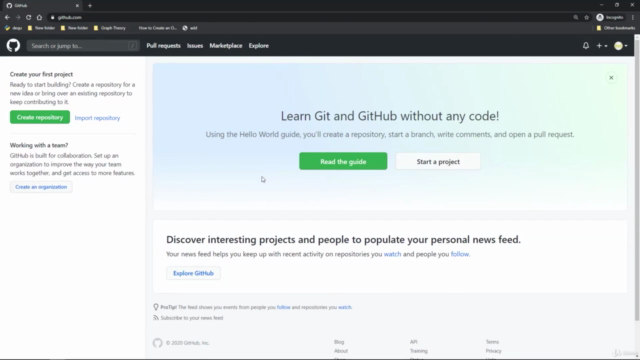Focus the Search or jump to field

(x=83, y=46)
